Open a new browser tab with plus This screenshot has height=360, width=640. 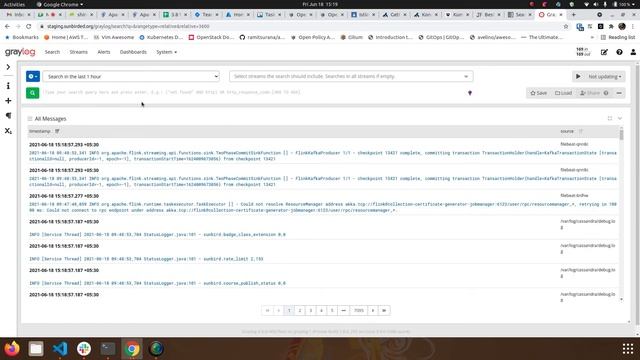(573, 14)
